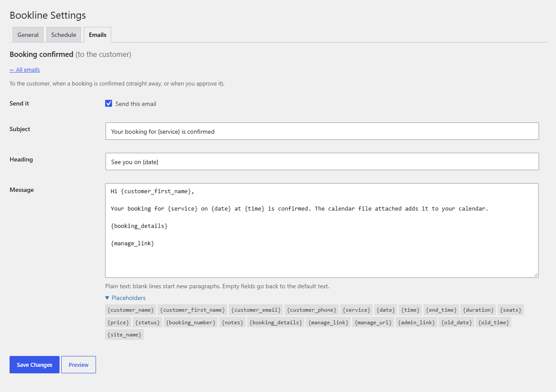Pick the {price} placeholder chip
Viewport: 556px width, 392px height.
tap(118, 322)
